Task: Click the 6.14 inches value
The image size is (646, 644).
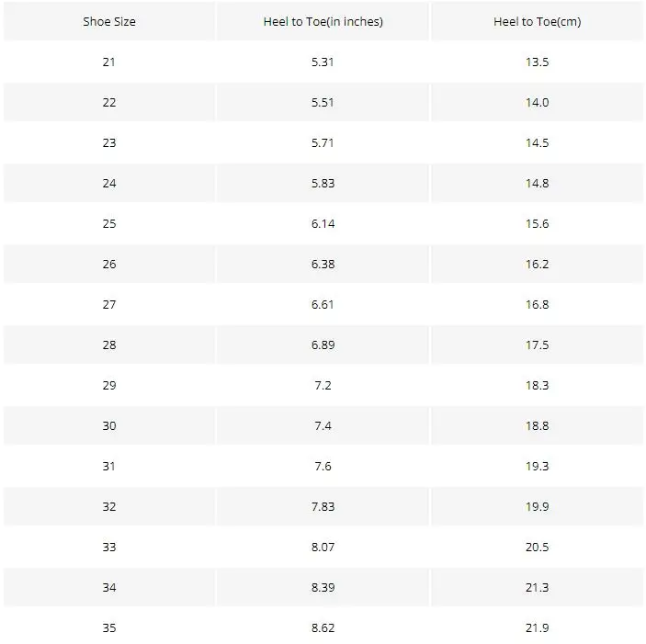Action: tap(323, 224)
